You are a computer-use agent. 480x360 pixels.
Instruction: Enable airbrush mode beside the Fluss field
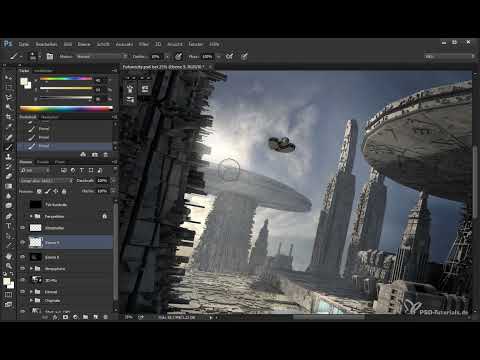click(x=229, y=56)
